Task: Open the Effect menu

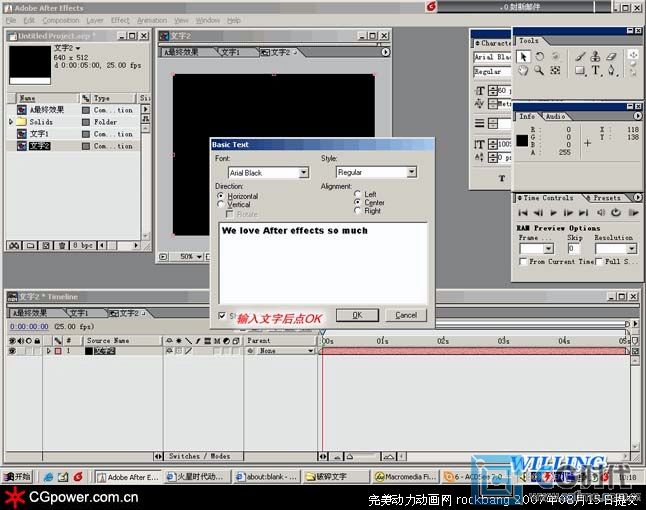Action: pyautogui.click(x=120, y=20)
